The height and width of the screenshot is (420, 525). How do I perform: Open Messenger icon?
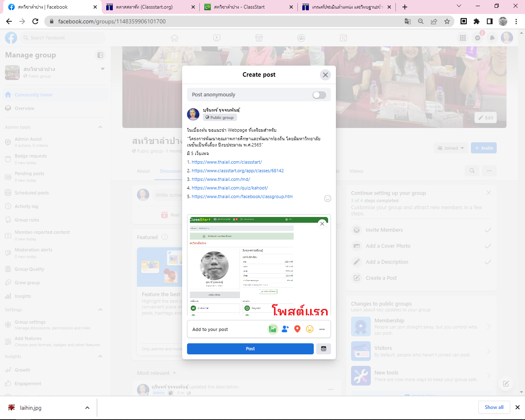[x=477, y=38]
